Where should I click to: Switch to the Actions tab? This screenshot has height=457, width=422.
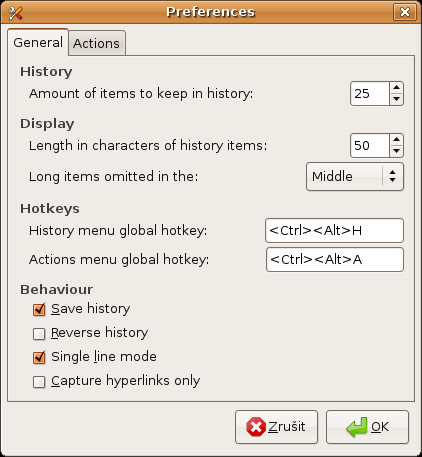click(97, 43)
